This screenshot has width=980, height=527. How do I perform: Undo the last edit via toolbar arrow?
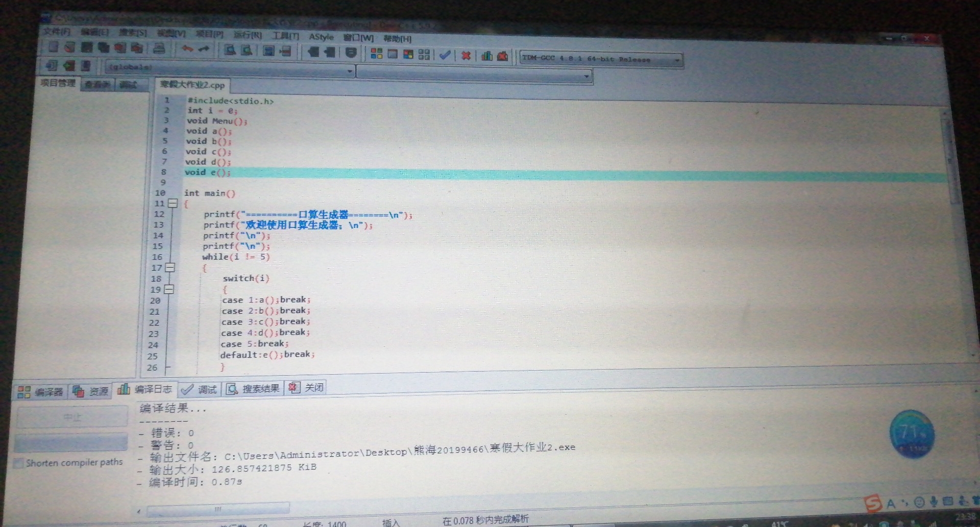pos(187,49)
